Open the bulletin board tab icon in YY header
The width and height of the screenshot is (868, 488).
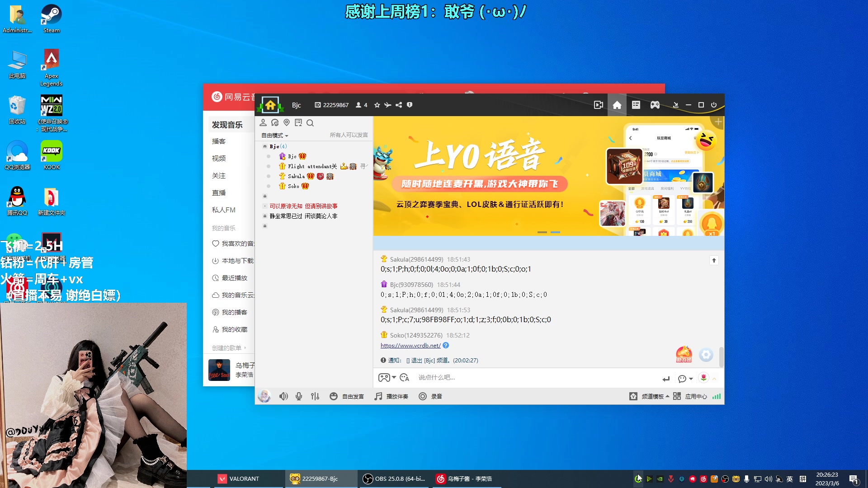pyautogui.click(x=636, y=105)
